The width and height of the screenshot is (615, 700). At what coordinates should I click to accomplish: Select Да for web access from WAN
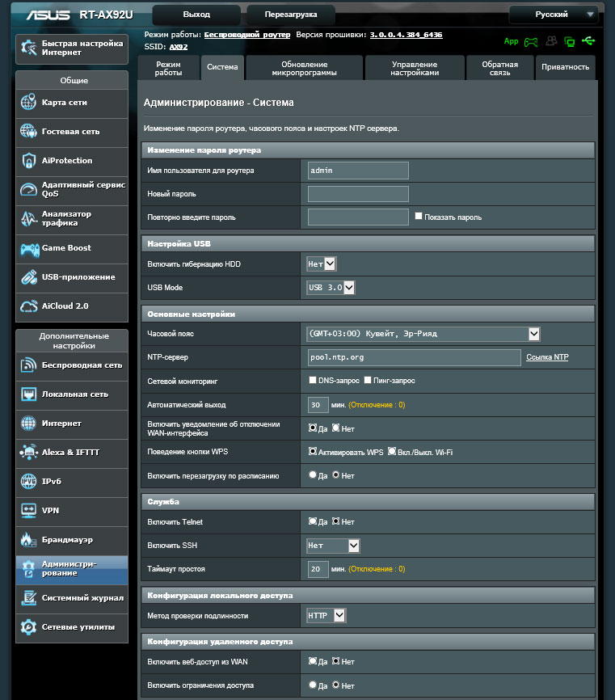tap(313, 660)
